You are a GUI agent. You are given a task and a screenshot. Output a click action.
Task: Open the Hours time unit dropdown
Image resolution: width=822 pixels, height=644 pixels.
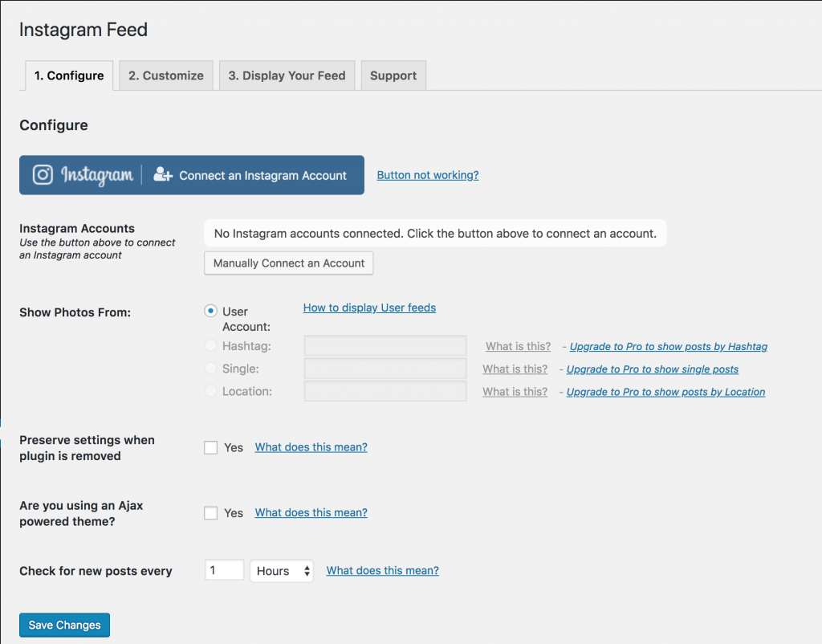point(281,570)
